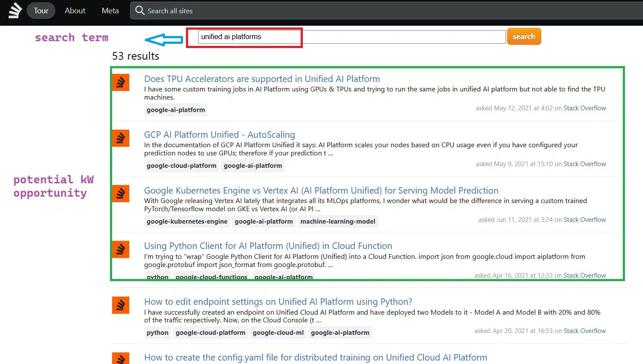643x364 pixels.
Task: Select google-ai-platform tag under AutoScaling result
Action: tap(253, 166)
